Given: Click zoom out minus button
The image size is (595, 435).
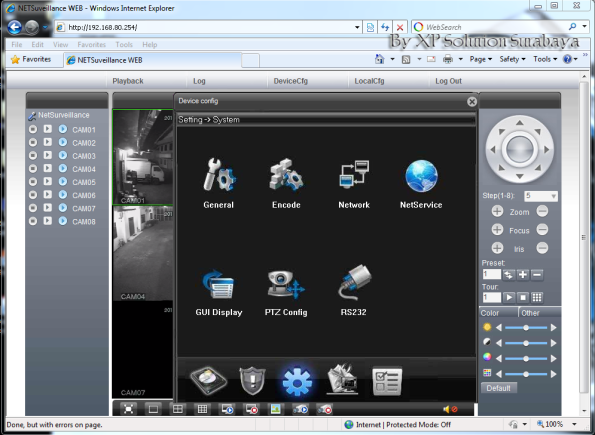Looking at the screenshot, I should [542, 211].
